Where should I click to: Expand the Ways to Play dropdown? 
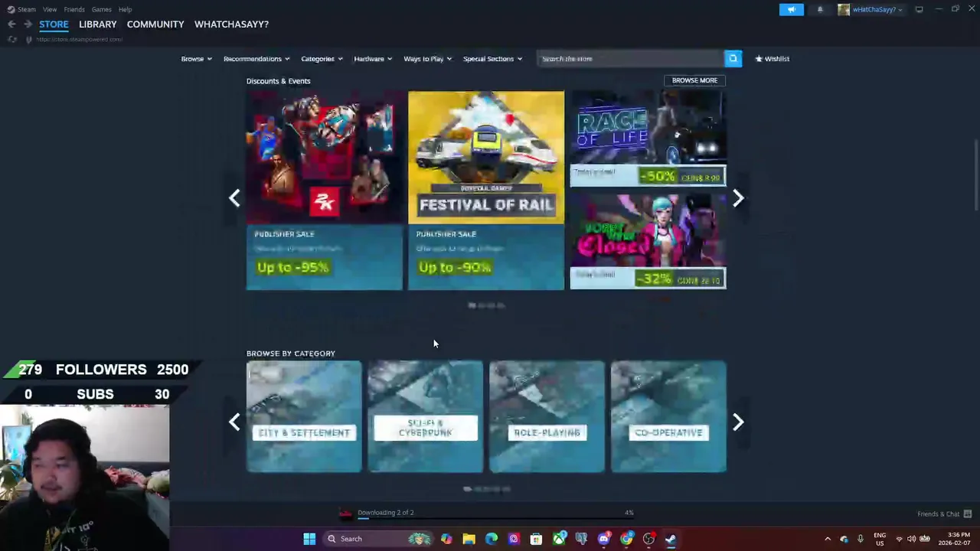[x=427, y=59]
